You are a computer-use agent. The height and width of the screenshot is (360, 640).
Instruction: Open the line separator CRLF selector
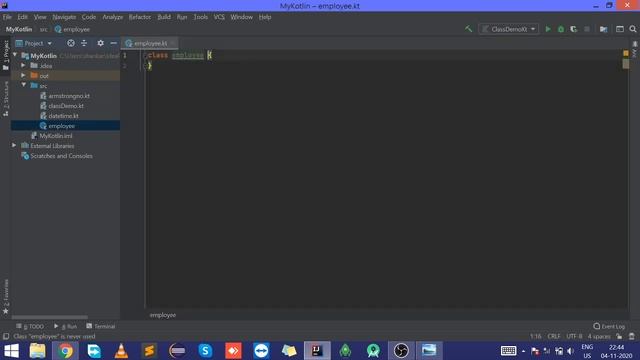pos(554,336)
